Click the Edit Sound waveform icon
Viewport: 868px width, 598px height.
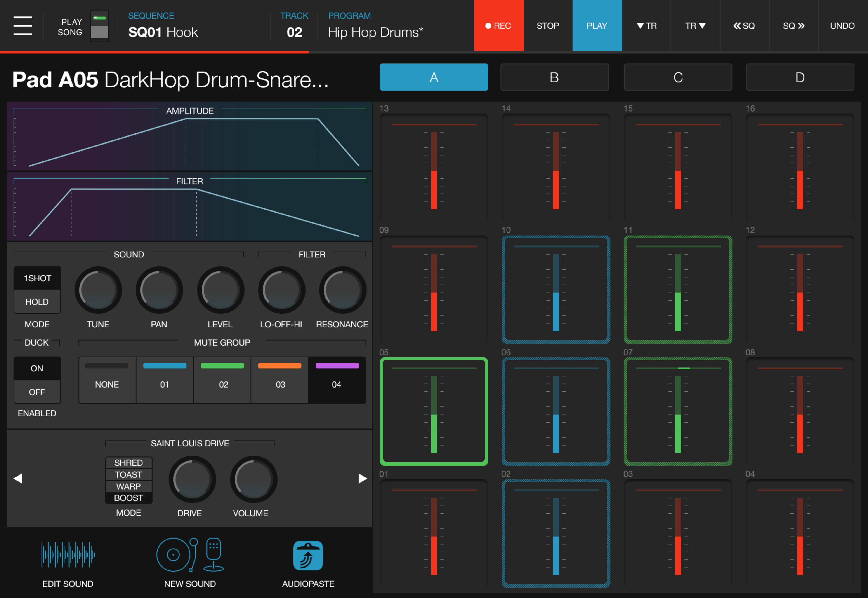click(68, 555)
